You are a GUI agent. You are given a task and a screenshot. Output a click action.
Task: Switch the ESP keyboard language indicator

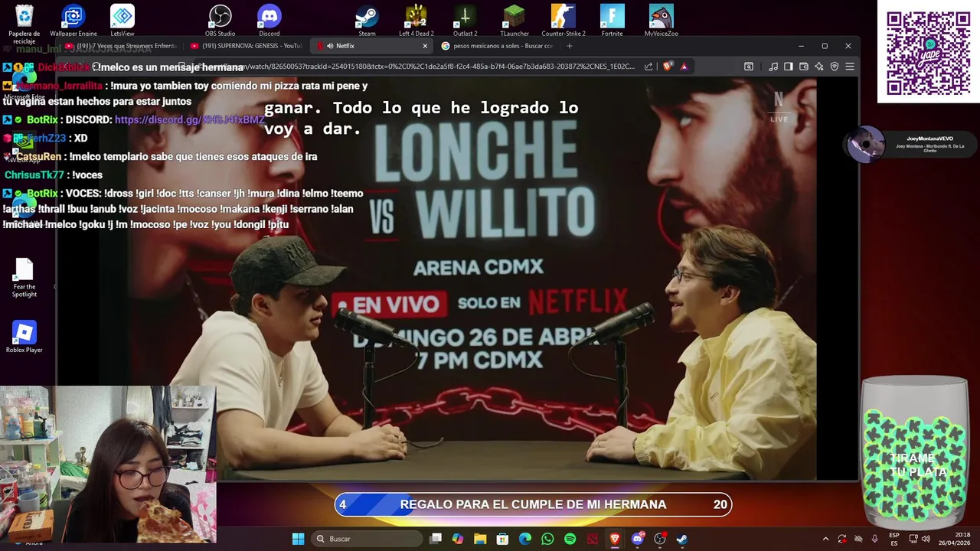point(894,539)
